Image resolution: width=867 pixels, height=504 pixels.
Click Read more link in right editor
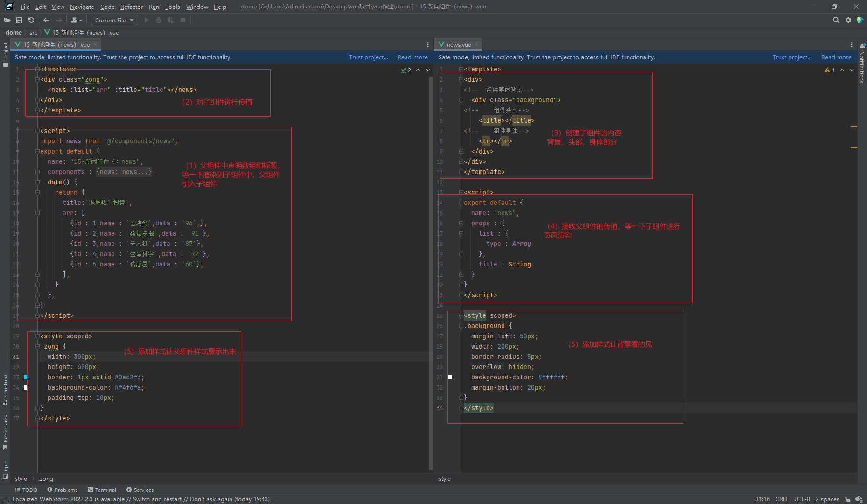pos(836,57)
